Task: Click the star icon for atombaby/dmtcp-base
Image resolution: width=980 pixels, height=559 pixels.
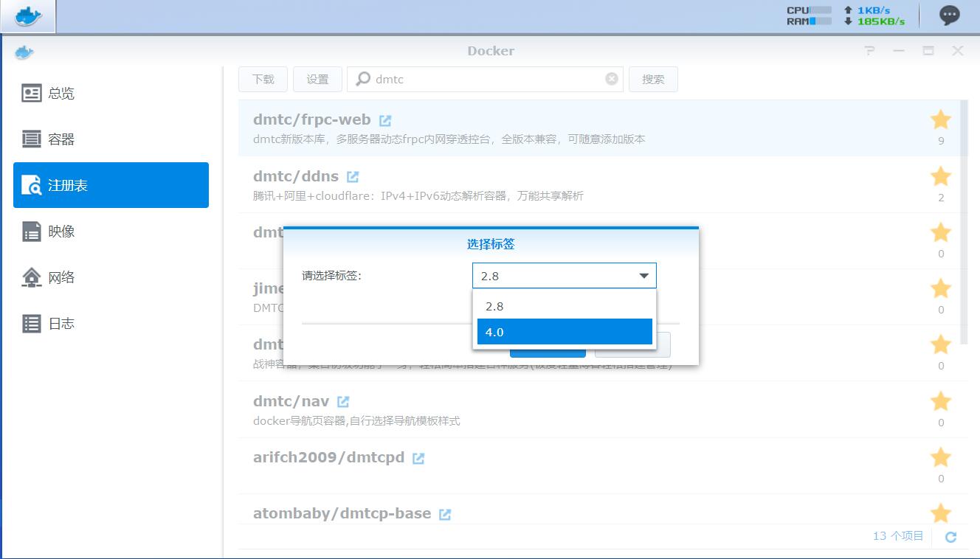Action: tap(941, 513)
